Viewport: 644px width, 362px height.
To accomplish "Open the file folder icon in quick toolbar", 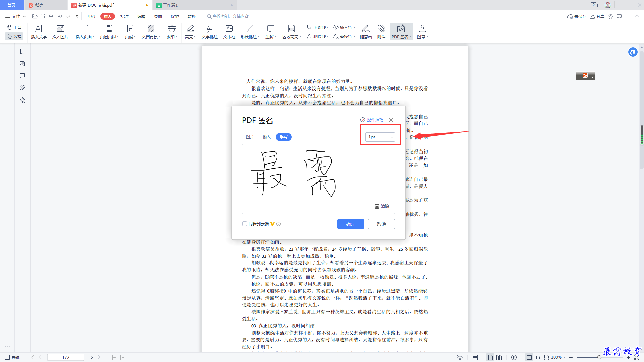I will [35, 16].
